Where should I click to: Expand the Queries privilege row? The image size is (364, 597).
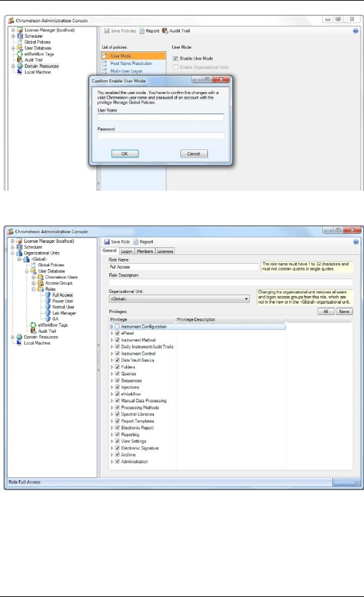click(x=112, y=374)
